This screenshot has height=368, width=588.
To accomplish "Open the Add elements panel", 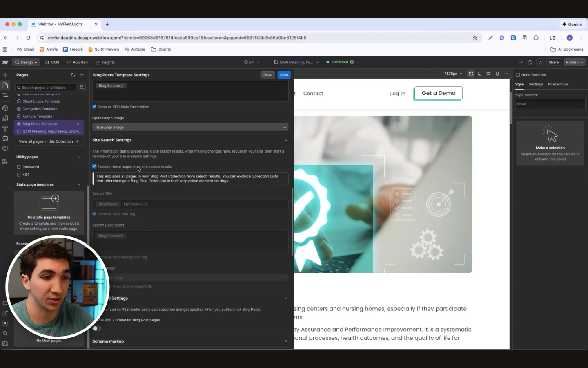I will point(5,75).
